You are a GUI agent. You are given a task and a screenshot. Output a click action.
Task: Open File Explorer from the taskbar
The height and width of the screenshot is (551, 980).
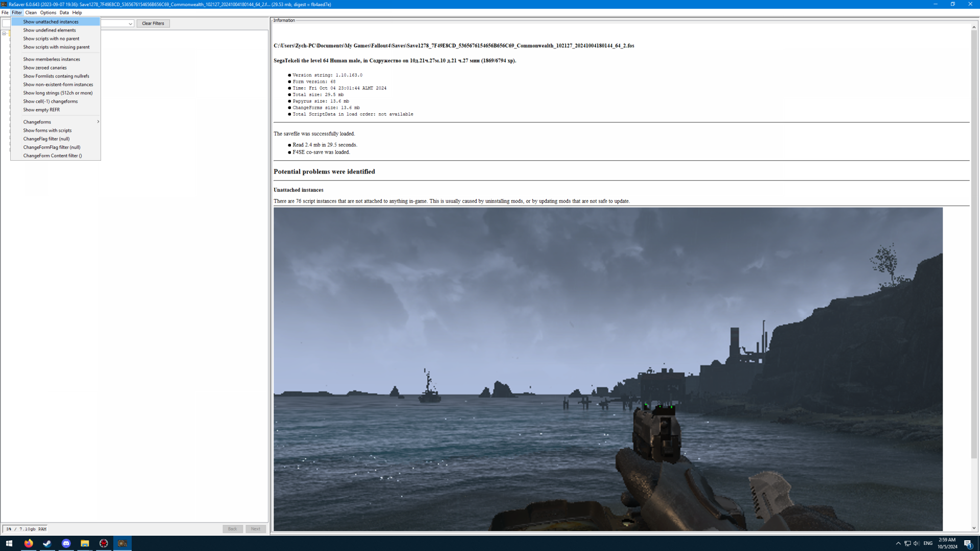point(85,543)
